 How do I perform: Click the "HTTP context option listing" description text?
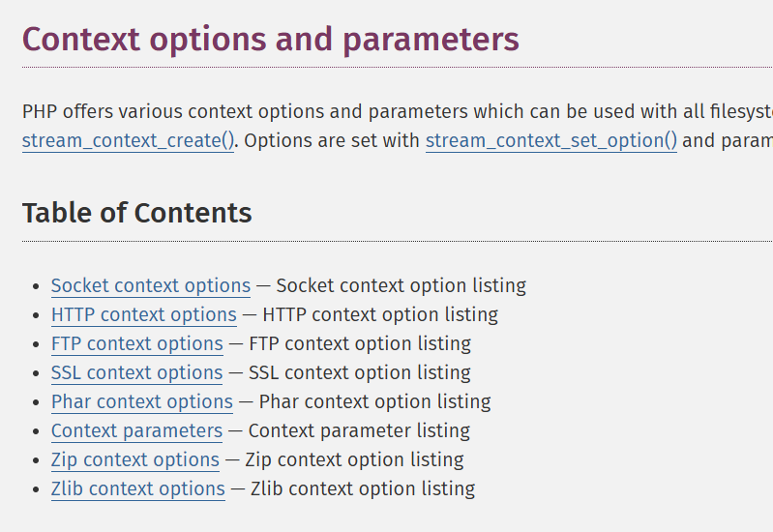point(380,314)
